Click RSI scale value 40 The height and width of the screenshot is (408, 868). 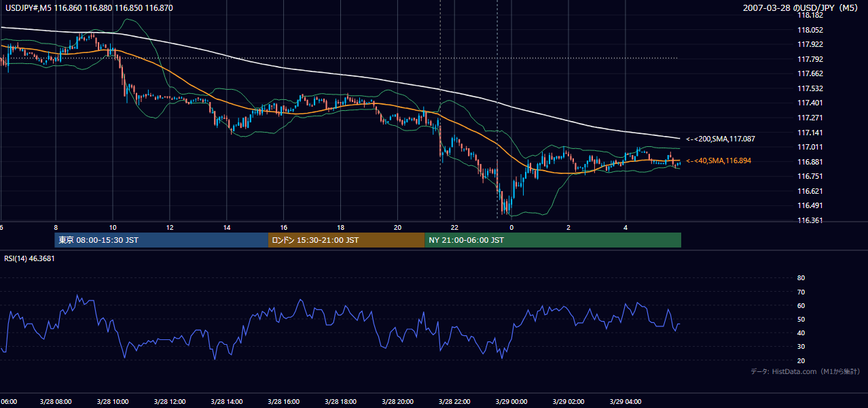(x=801, y=333)
